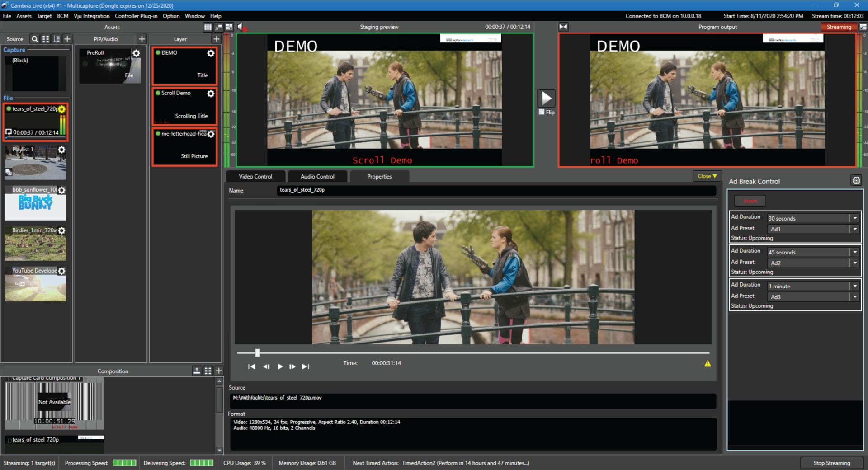Add a new Layer asset
868x470 pixels.
point(217,39)
